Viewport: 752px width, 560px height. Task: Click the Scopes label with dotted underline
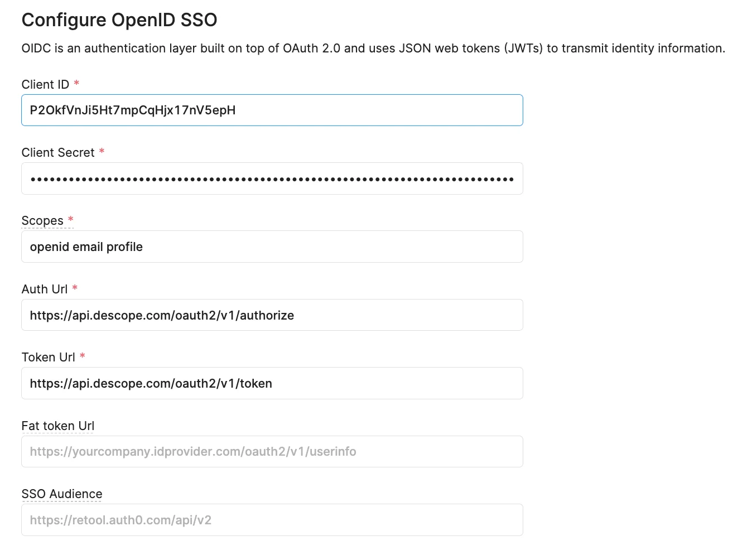click(41, 220)
